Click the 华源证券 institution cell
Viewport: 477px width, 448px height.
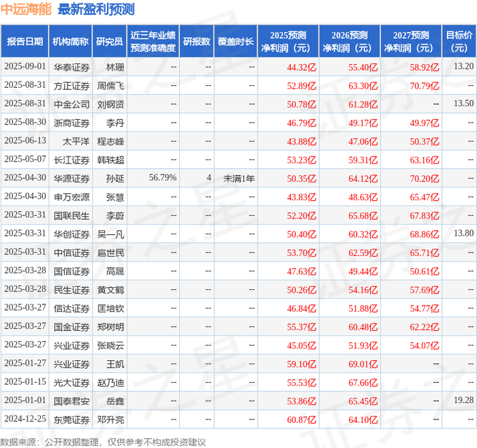click(x=72, y=178)
